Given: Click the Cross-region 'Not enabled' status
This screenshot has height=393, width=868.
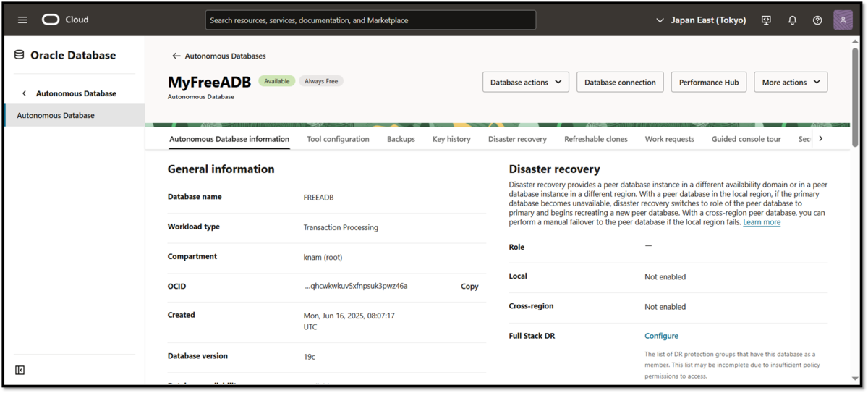Looking at the screenshot, I should point(665,307).
